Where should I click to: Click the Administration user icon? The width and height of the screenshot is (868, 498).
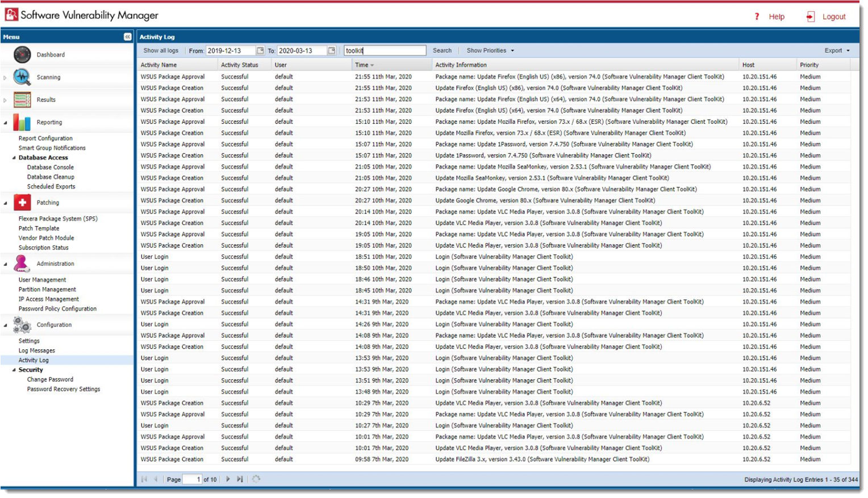point(22,263)
